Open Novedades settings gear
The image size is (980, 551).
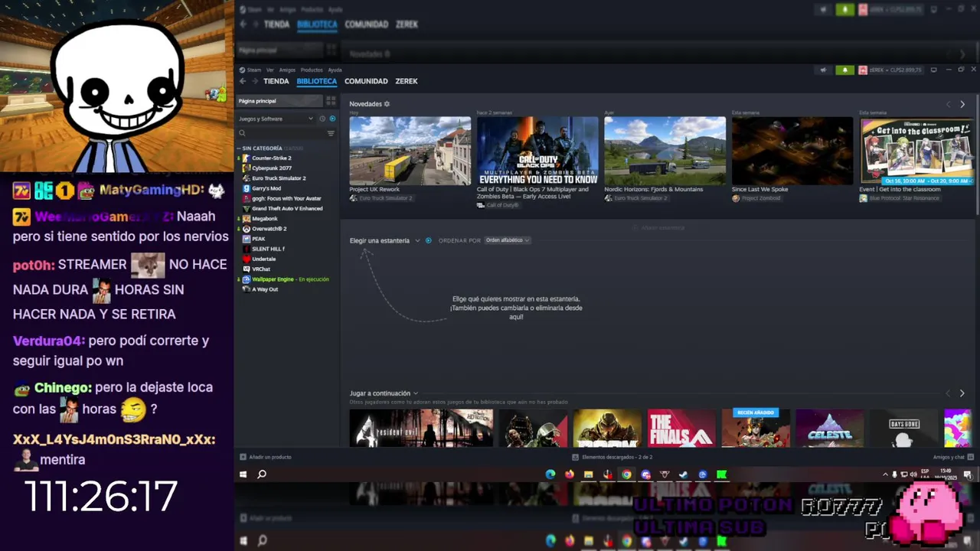[387, 104]
